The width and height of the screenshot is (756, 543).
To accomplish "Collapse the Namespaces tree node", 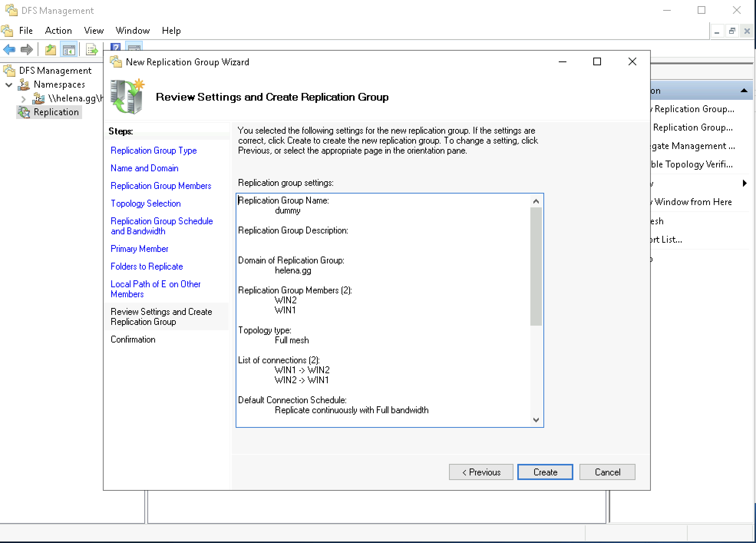I will pyautogui.click(x=9, y=84).
